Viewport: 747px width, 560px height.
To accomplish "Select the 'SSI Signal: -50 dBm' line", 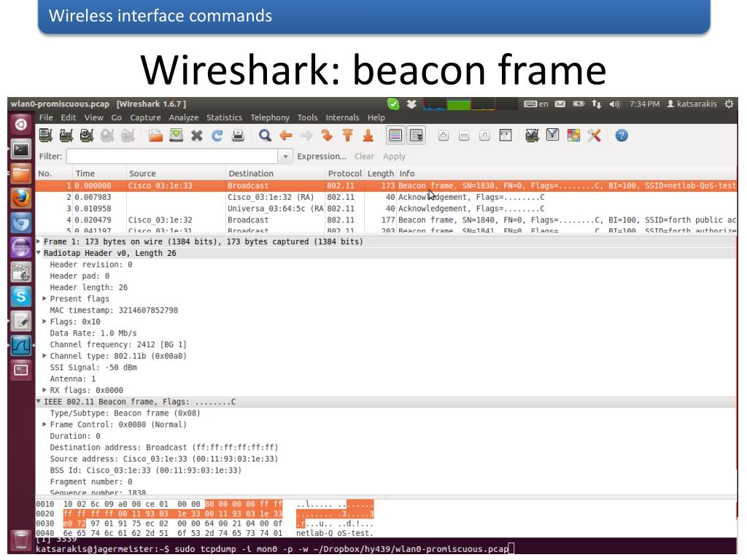I will pyautogui.click(x=93, y=367).
